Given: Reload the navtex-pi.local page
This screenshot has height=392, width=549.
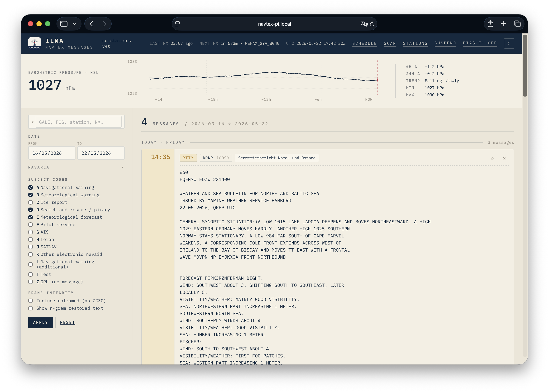Looking at the screenshot, I should click(x=372, y=24).
